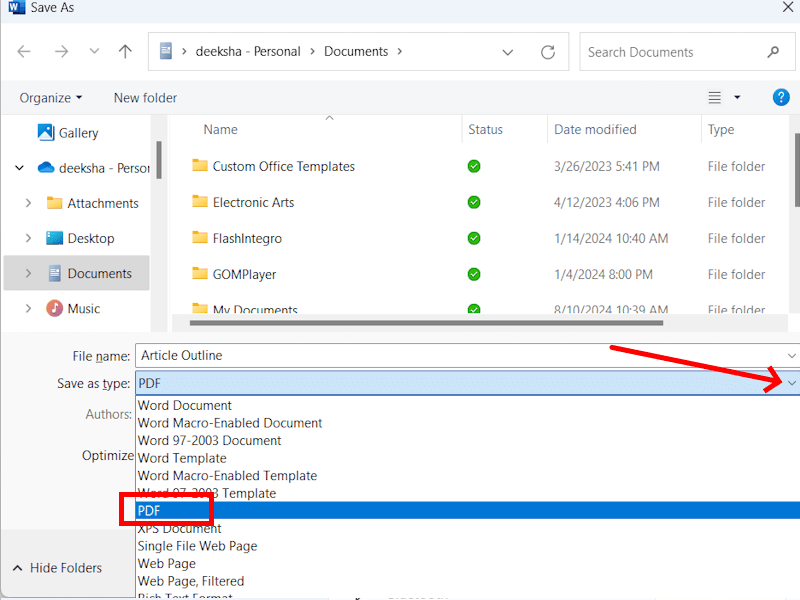Click the green sync status icon beside GOMPlayer
The image size is (800, 600).
pyautogui.click(x=474, y=274)
